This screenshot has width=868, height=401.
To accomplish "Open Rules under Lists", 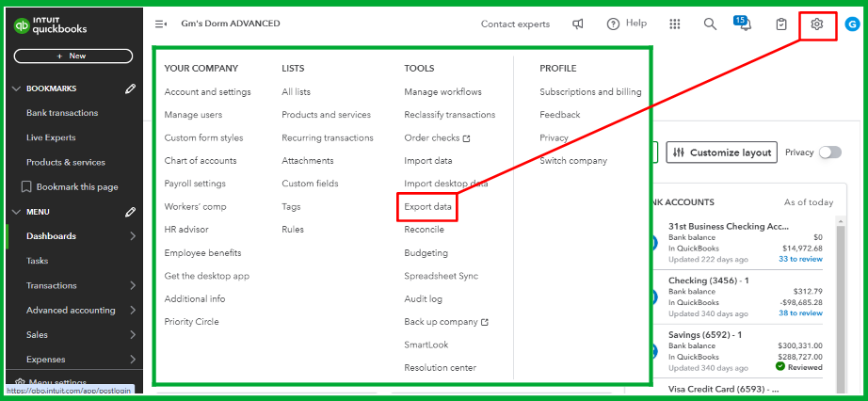I will tap(293, 230).
